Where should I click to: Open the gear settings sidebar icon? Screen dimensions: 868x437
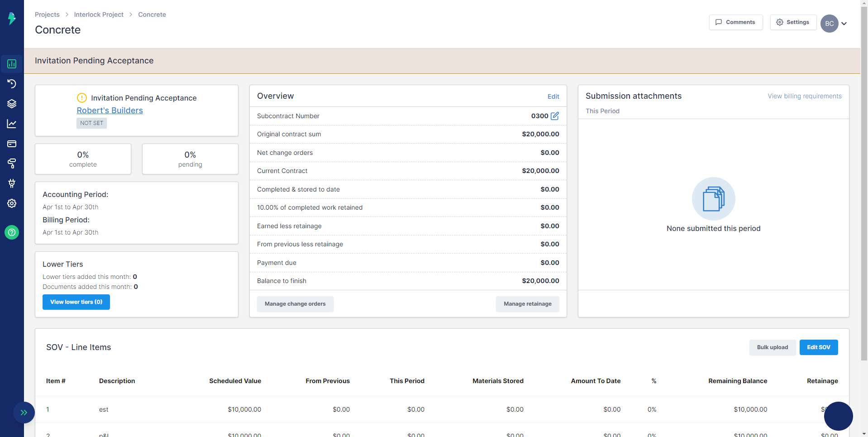(12, 203)
